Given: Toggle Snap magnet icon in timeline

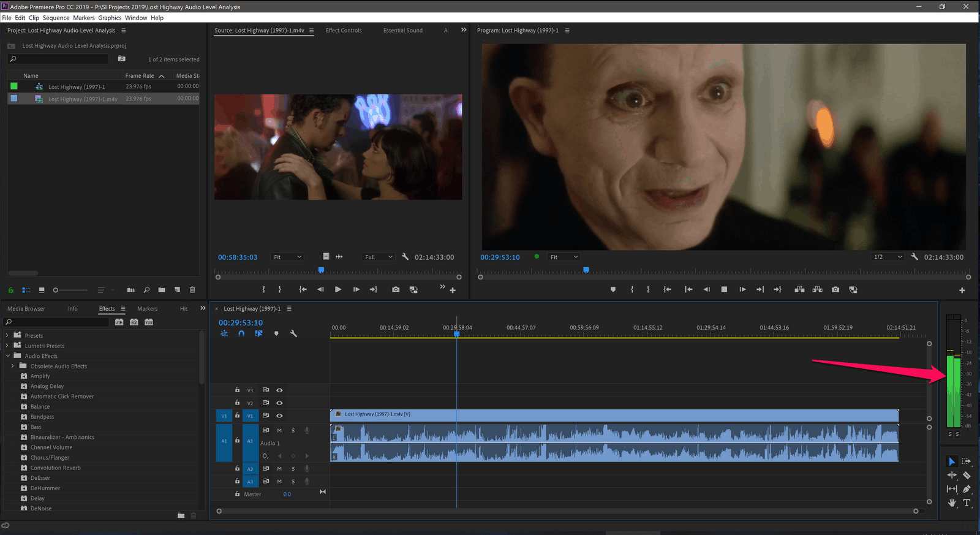Looking at the screenshot, I should click(x=241, y=333).
